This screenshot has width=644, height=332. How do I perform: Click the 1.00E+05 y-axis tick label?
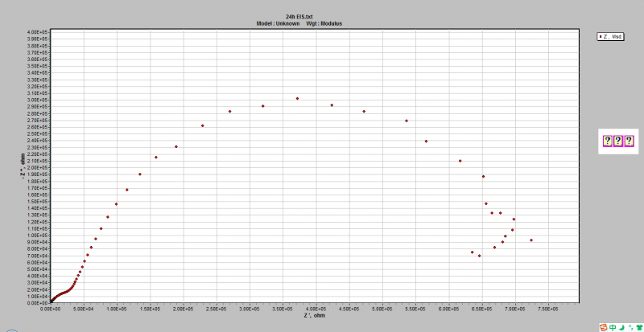pyautogui.click(x=37, y=236)
